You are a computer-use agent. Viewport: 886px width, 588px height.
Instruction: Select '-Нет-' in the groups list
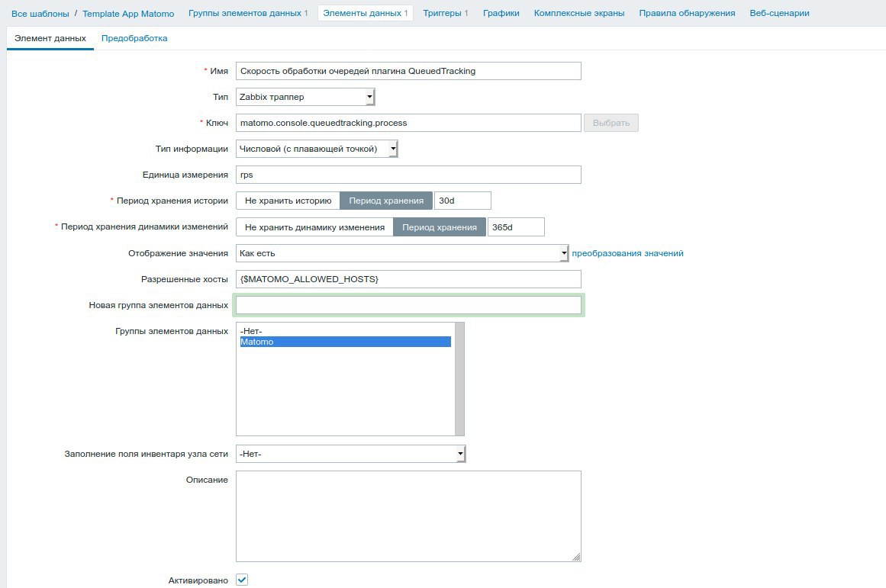click(x=345, y=331)
